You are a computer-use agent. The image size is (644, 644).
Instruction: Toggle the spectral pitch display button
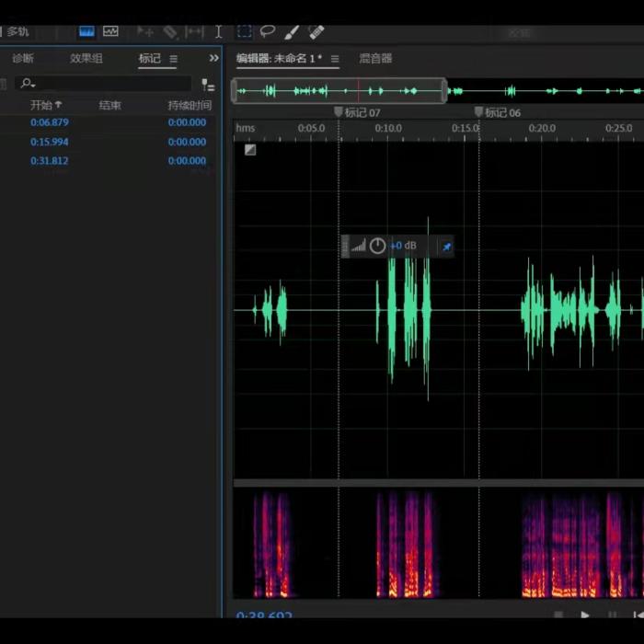[111, 31]
